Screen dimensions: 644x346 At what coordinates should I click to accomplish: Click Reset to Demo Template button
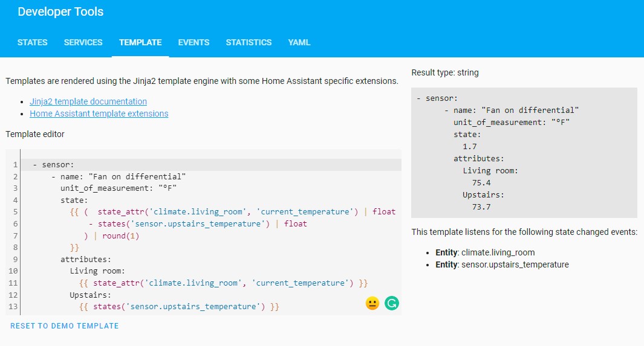click(x=65, y=326)
